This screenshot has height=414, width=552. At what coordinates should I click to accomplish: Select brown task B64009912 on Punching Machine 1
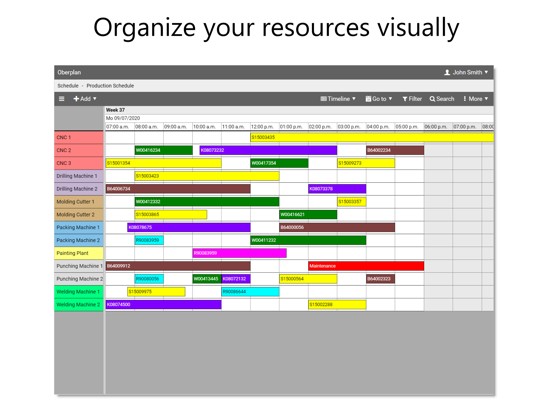coord(178,266)
